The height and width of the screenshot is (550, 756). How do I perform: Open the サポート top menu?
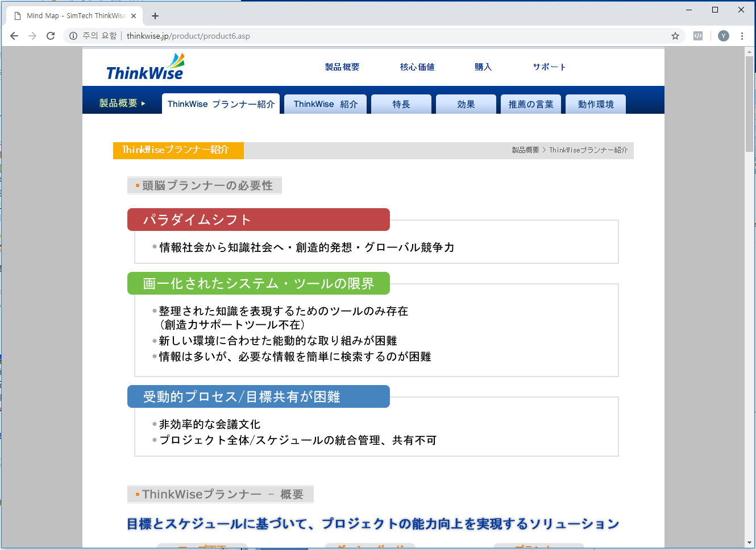pyautogui.click(x=549, y=67)
